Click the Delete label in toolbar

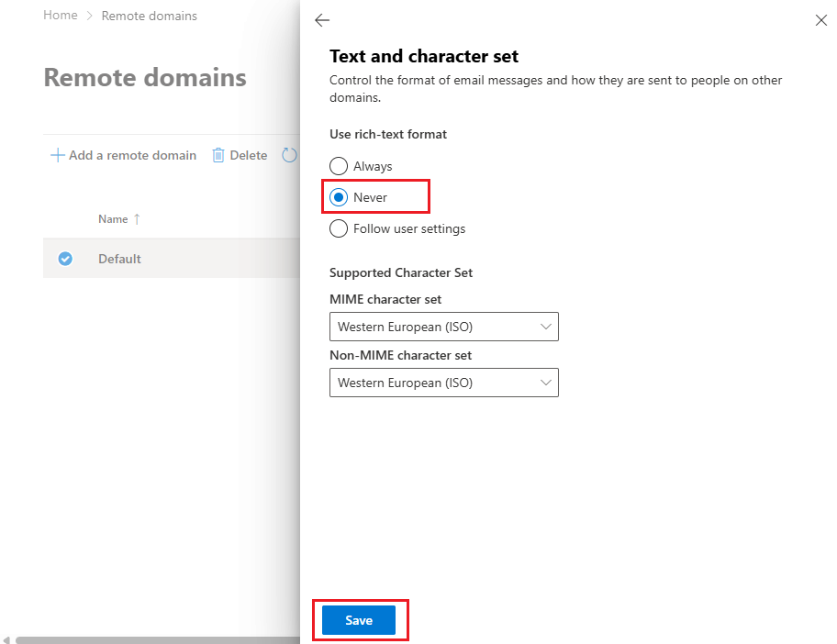(248, 155)
